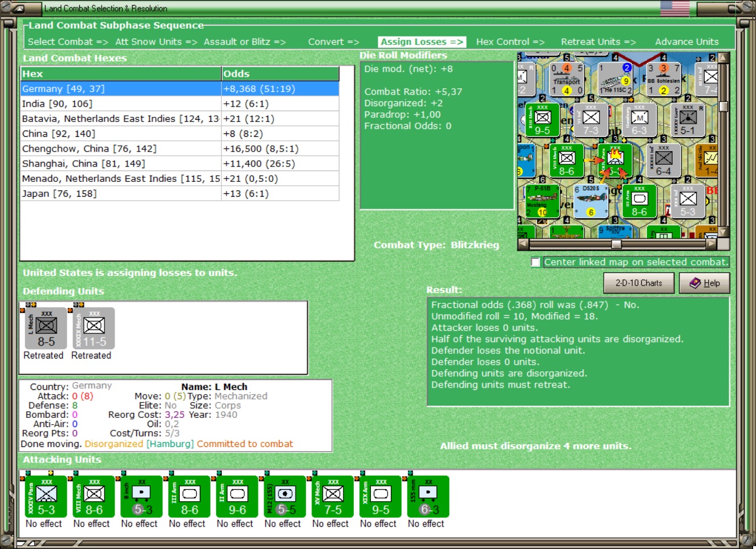Click the Odds column header
This screenshot has width=756, height=549.
tap(280, 74)
